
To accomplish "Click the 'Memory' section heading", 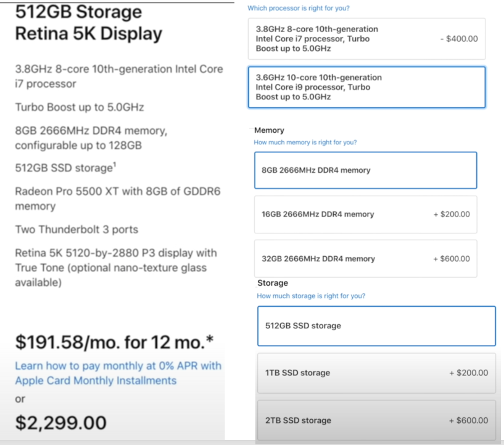I will (x=269, y=130).
